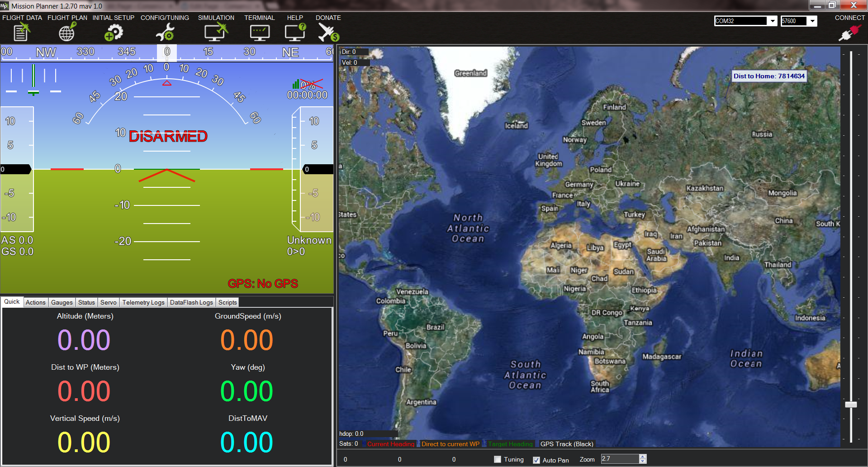Disable the Auto Pan checkbox
Image resolution: width=868 pixels, height=467 pixels.
536,460
